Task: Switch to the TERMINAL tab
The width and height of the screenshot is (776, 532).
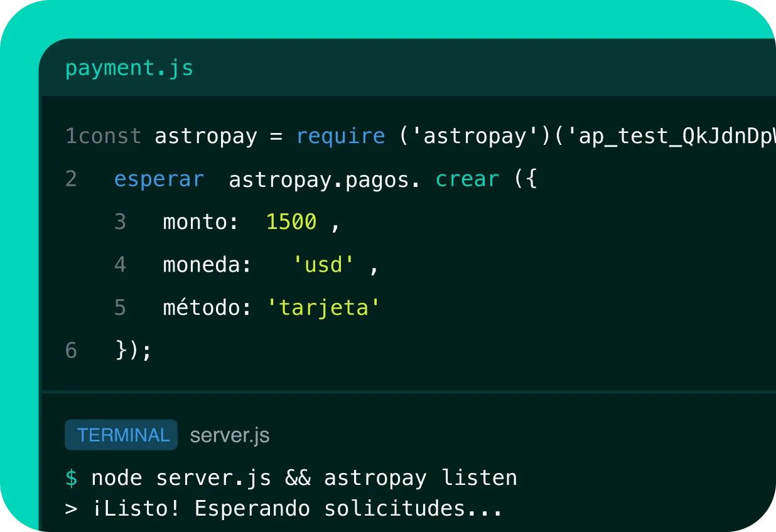Action: coord(121,435)
